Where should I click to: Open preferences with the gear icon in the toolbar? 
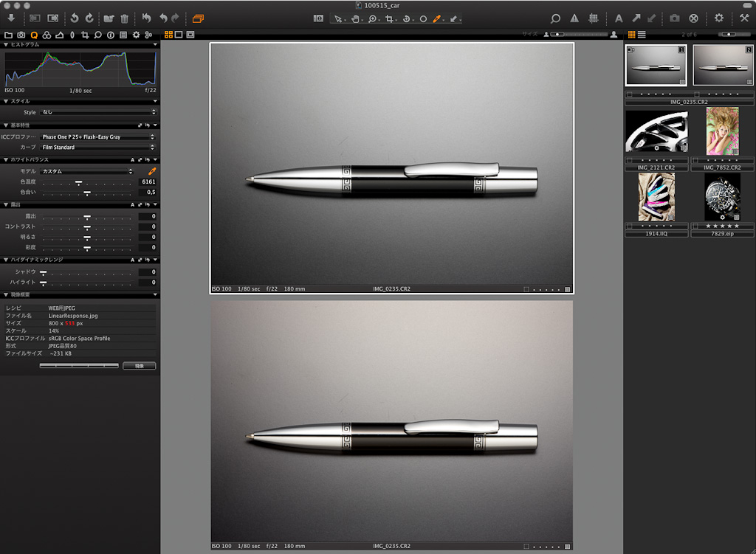pyautogui.click(x=718, y=18)
